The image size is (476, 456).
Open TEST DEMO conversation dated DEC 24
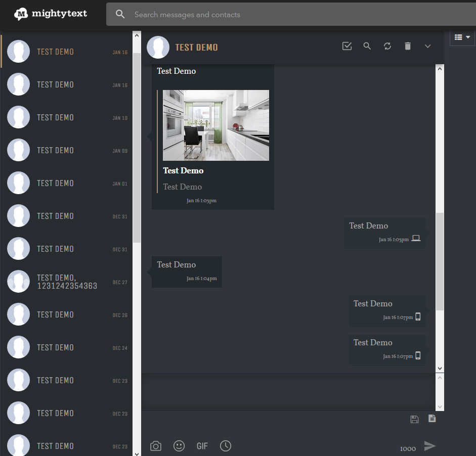tap(67, 347)
